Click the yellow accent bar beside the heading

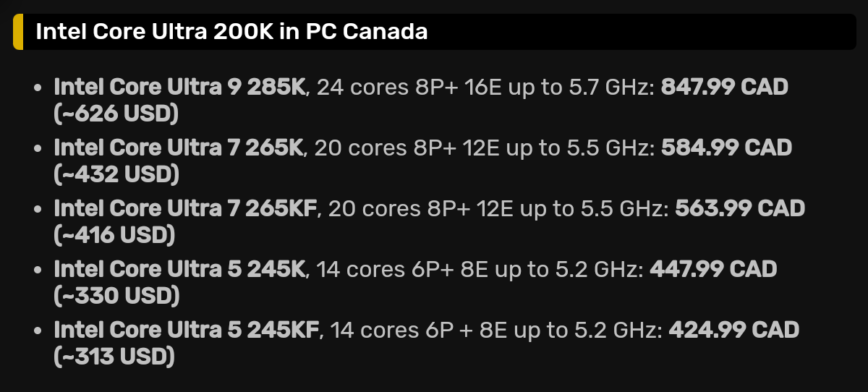tap(18, 32)
